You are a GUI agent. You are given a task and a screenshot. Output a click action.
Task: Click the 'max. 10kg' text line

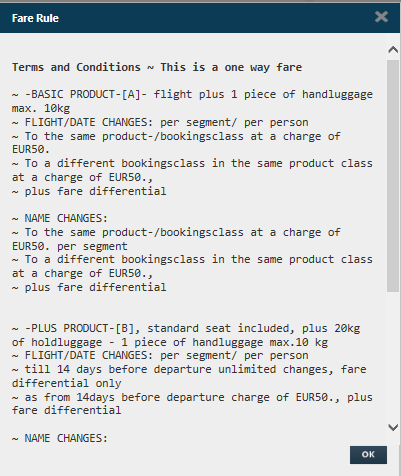coord(41,108)
